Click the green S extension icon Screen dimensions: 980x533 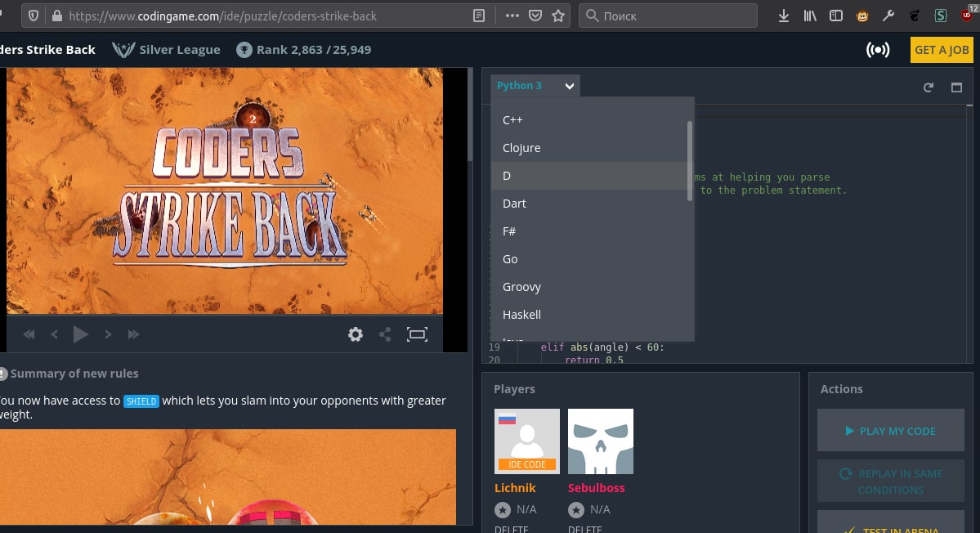click(x=941, y=16)
